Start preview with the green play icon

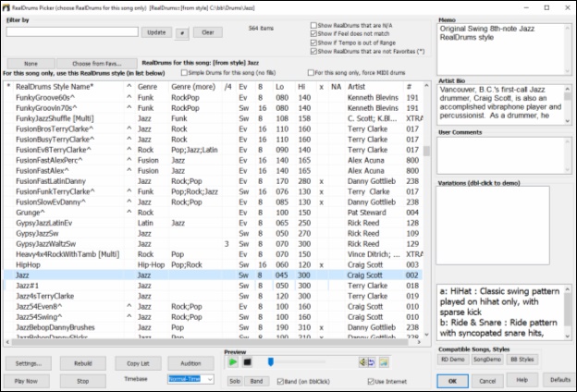pyautogui.click(x=233, y=362)
